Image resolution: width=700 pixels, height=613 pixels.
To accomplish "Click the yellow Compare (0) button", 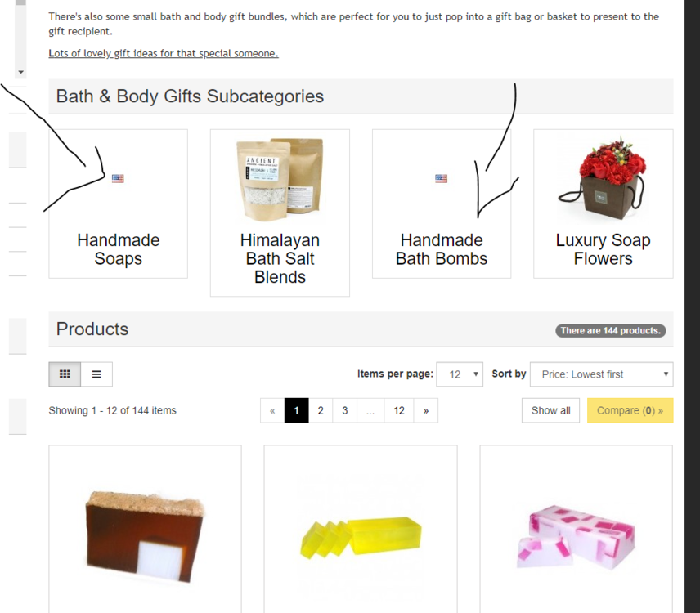I will pyautogui.click(x=630, y=410).
